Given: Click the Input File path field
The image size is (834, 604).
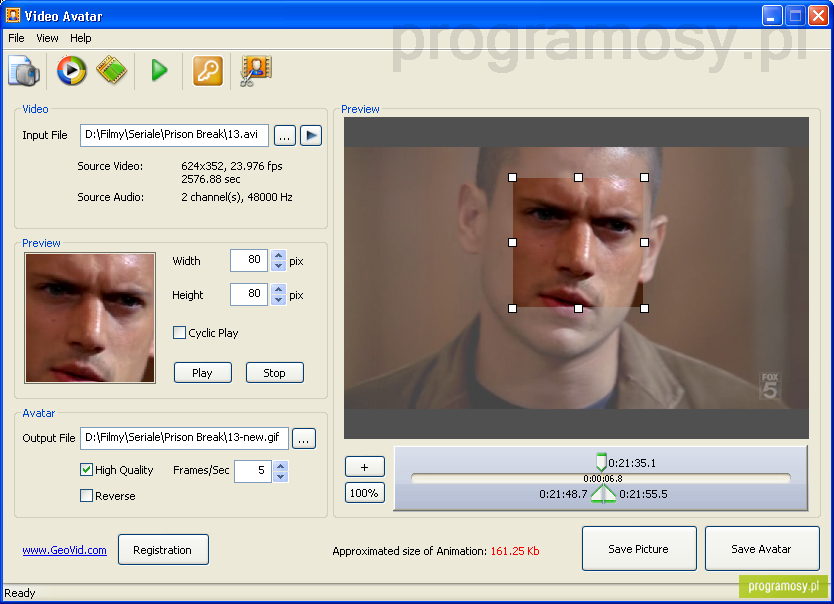Looking at the screenshot, I should [174, 135].
